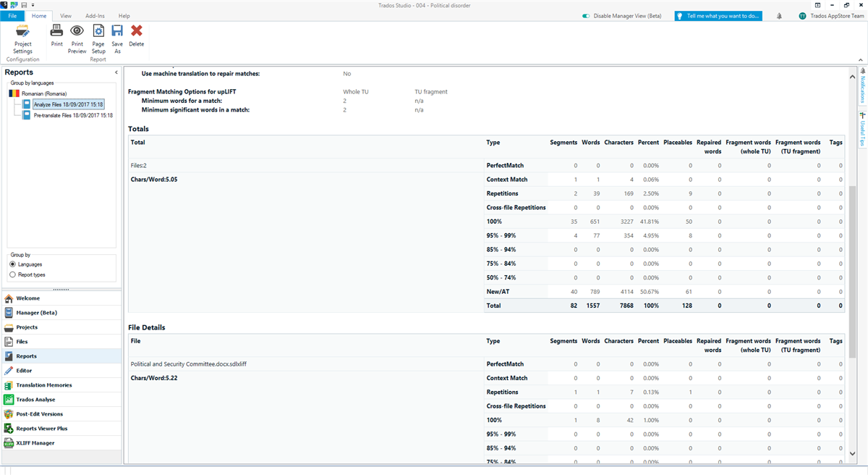Image resolution: width=868 pixels, height=475 pixels.
Task: Click Chars/Word:5.22 in File Details
Action: (x=153, y=378)
